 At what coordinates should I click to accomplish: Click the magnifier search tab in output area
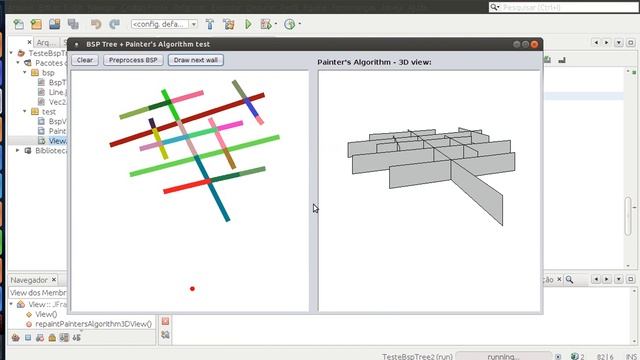click(x=569, y=280)
